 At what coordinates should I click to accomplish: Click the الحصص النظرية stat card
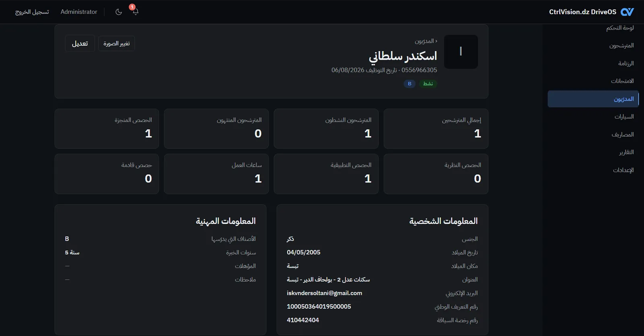pos(436,174)
